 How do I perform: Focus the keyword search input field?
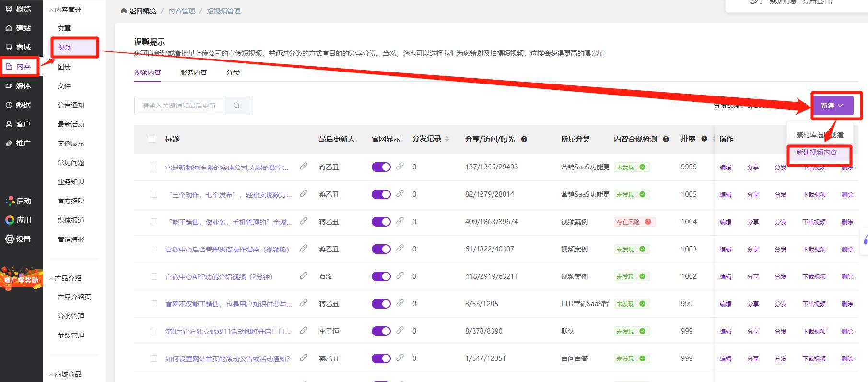[x=178, y=106]
